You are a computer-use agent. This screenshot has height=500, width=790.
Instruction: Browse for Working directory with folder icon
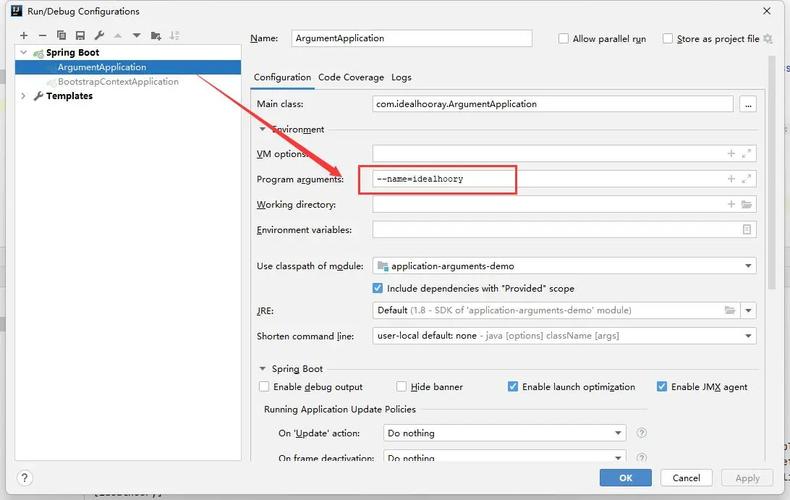click(x=746, y=204)
